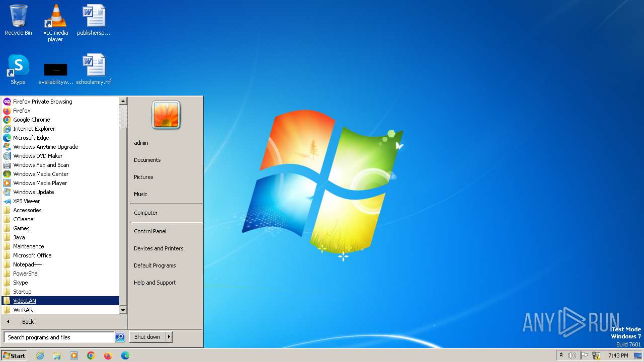Expand the Java folder
The image size is (644, 362).
coord(60,237)
